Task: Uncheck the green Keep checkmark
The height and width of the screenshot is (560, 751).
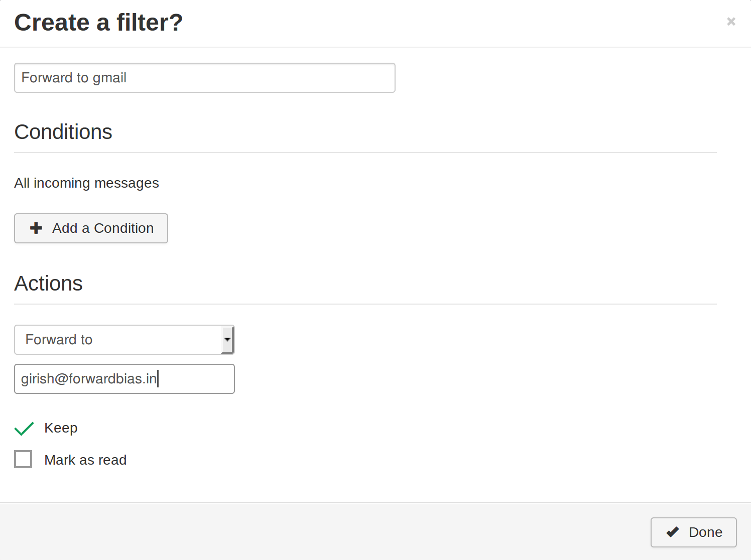Action: coord(24,429)
